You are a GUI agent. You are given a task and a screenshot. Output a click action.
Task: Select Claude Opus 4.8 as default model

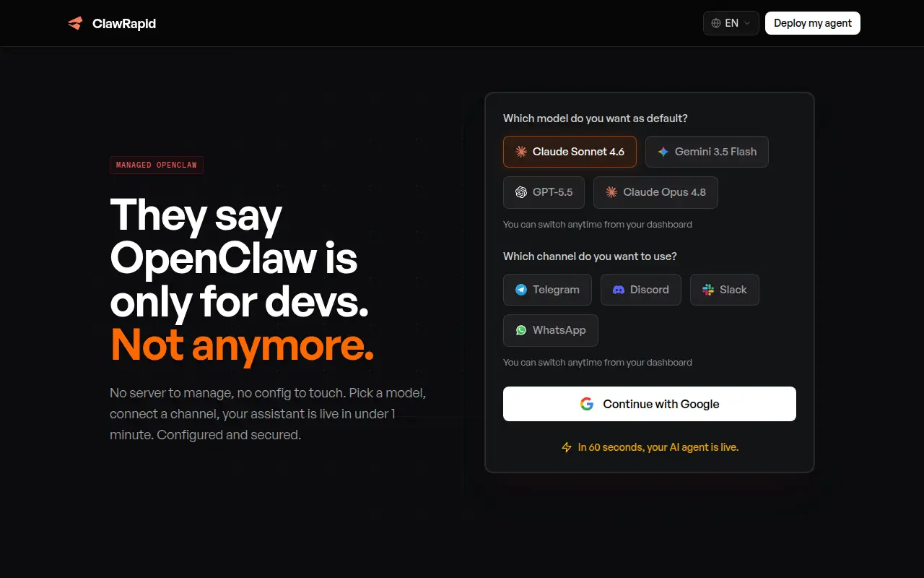click(655, 192)
